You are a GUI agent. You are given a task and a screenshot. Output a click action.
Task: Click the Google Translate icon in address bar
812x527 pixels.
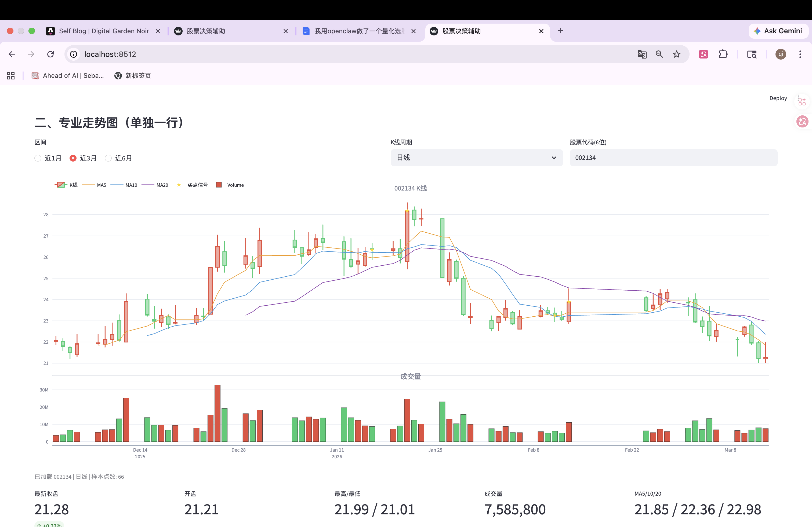pos(642,54)
